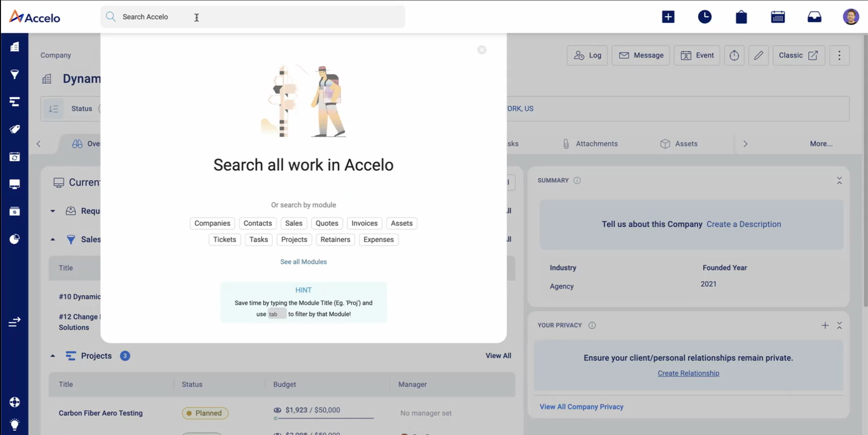Image resolution: width=868 pixels, height=435 pixels.
Task: Collapse the Your Privacy panel
Action: pyautogui.click(x=839, y=326)
